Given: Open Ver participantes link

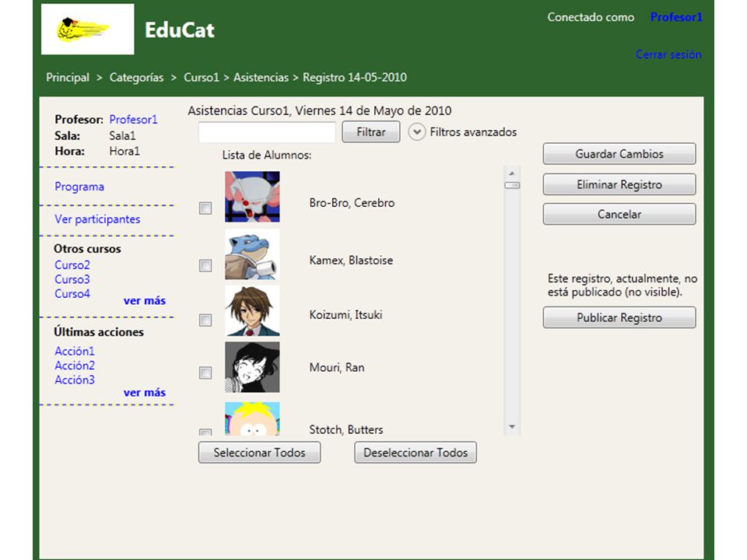Looking at the screenshot, I should point(97,219).
